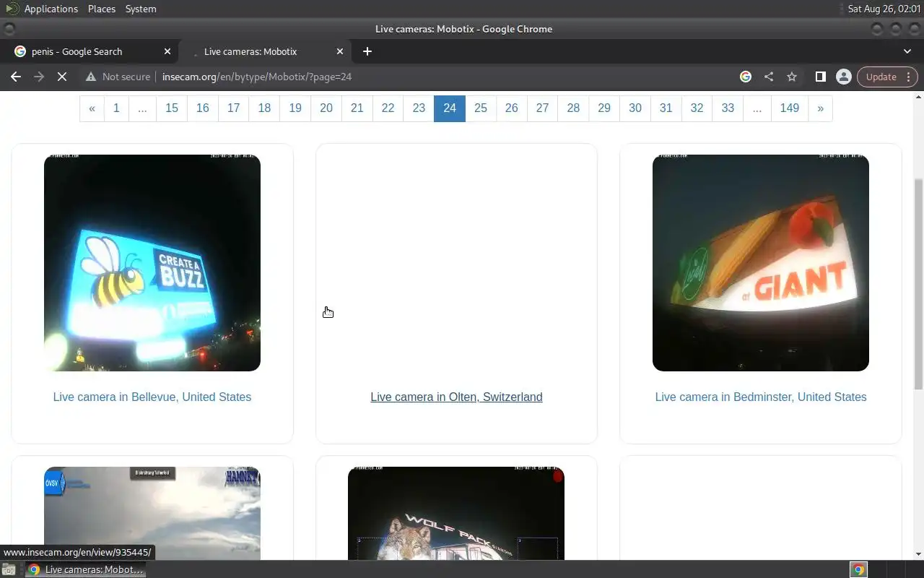Viewport: 924px width, 578px height.
Task: Jump to page 20
Action: point(326,108)
